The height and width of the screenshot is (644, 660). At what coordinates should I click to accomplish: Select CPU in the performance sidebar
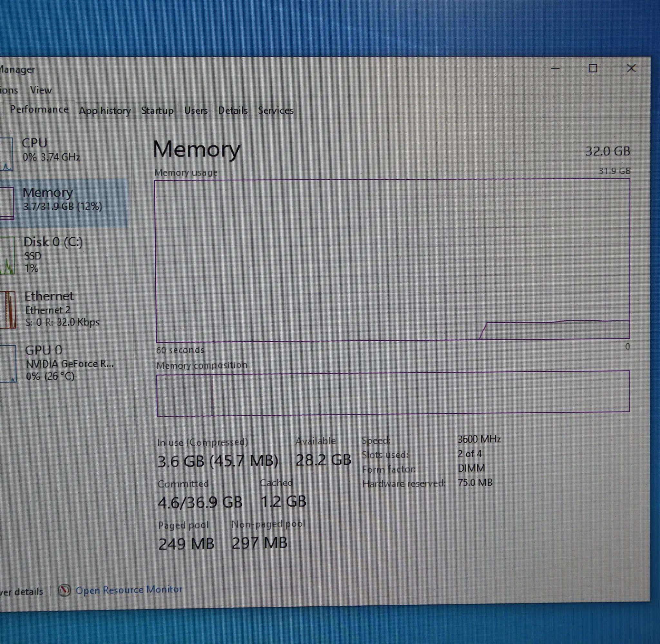[x=51, y=149]
